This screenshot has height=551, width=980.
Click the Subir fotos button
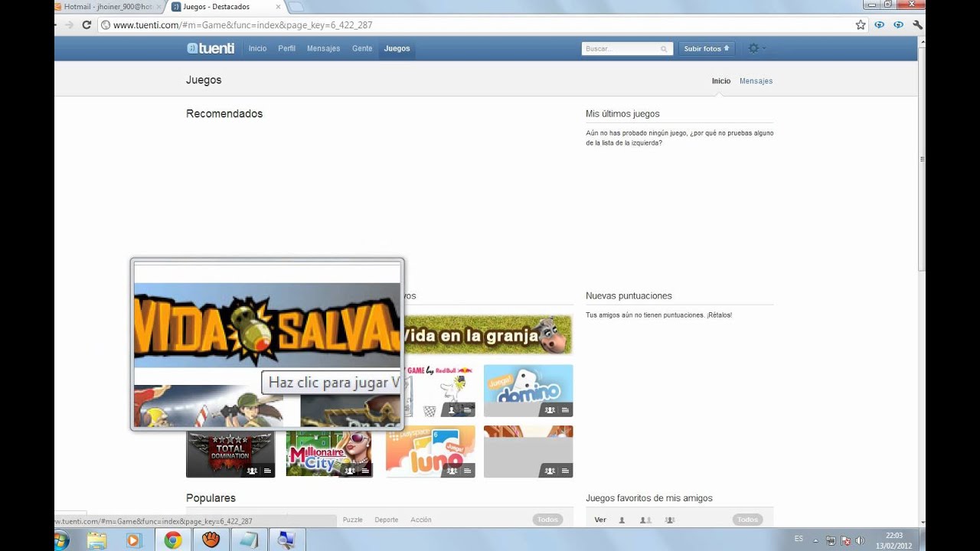707,49
